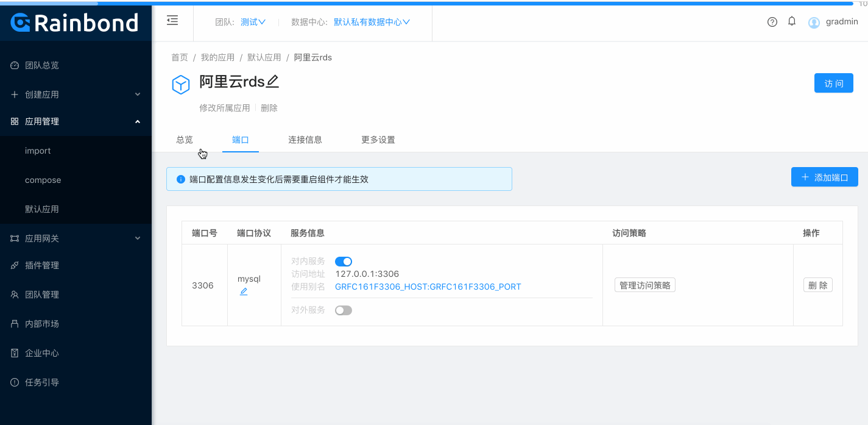868x425 pixels.
Task: Collapse sidebar with the menu fold icon
Action: pyautogui.click(x=172, y=21)
